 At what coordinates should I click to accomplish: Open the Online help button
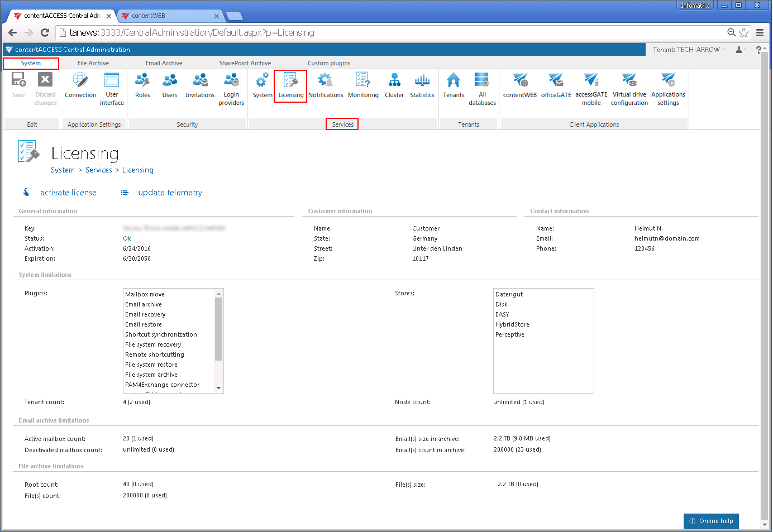(711, 521)
